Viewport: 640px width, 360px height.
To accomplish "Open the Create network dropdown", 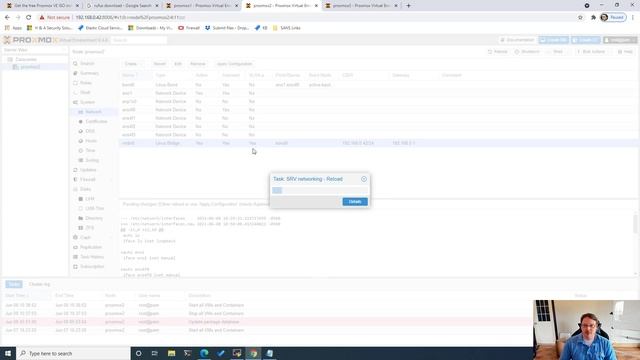I will coord(133,64).
